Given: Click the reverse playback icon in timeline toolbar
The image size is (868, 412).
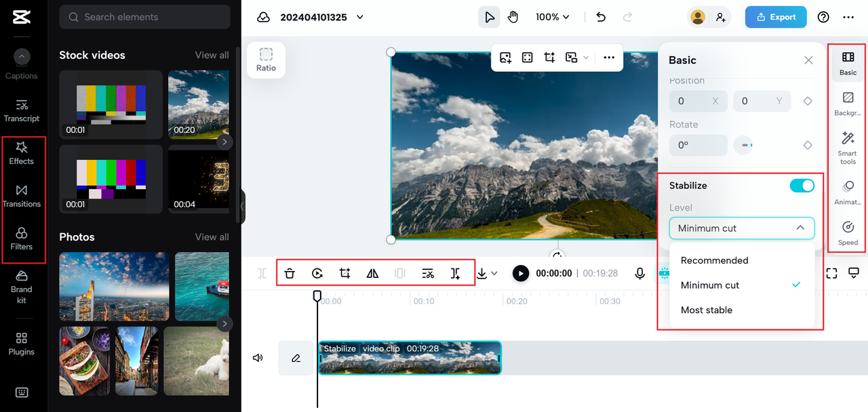Looking at the screenshot, I should pyautogui.click(x=317, y=273).
